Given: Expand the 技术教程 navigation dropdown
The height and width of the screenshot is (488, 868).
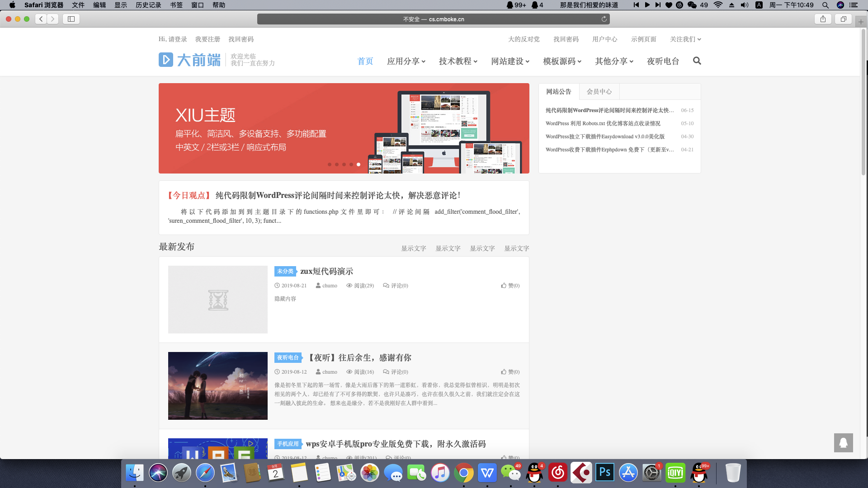Looking at the screenshot, I should tap(458, 61).
